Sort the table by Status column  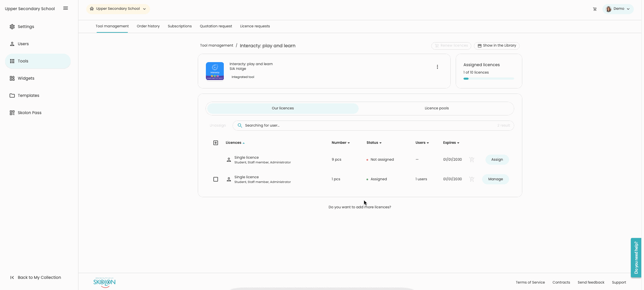(374, 143)
